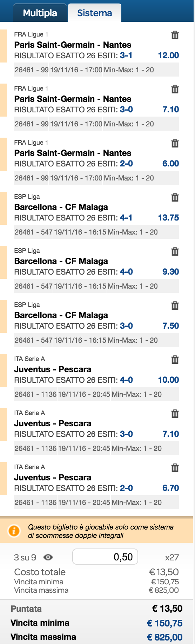Switch to the Multipla tab
The width and height of the screenshot is (195, 644).
[x=40, y=13]
